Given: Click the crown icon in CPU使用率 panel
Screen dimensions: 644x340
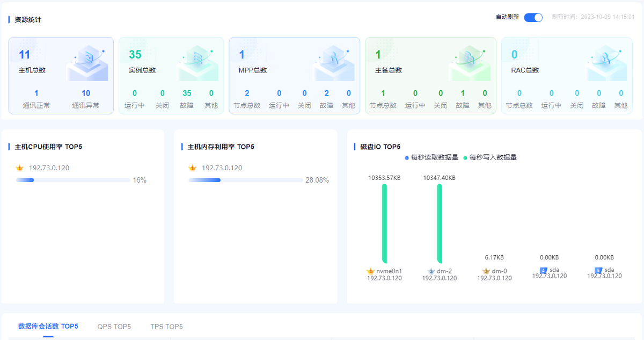Looking at the screenshot, I should point(20,168).
